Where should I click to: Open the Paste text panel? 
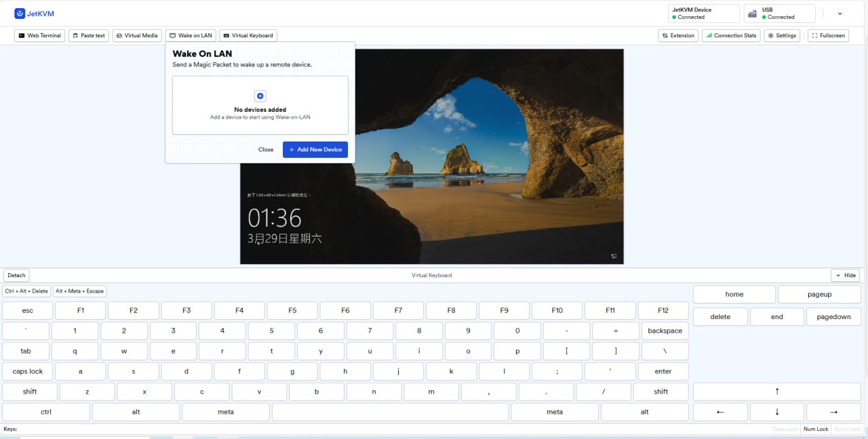click(88, 35)
